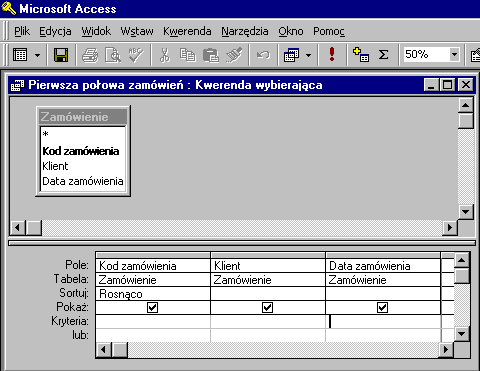Click the lub cell under Kod zamówienia
The image size is (480, 371).
point(153,335)
